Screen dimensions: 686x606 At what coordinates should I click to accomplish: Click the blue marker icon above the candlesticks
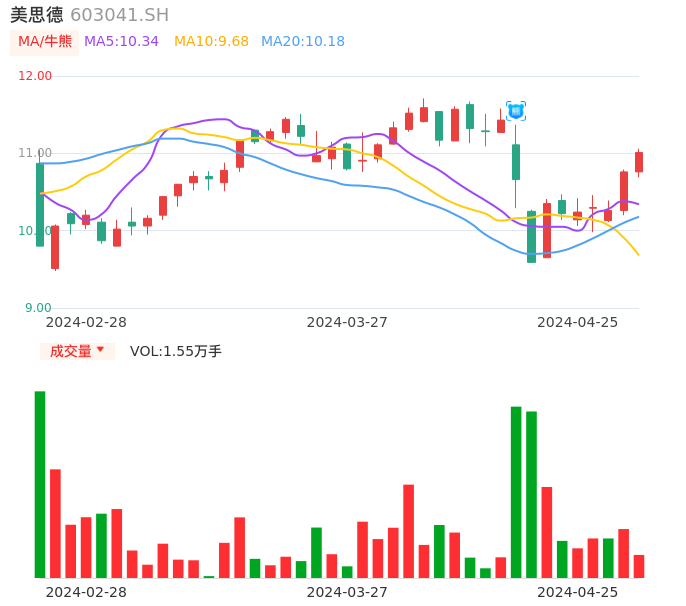[516, 111]
